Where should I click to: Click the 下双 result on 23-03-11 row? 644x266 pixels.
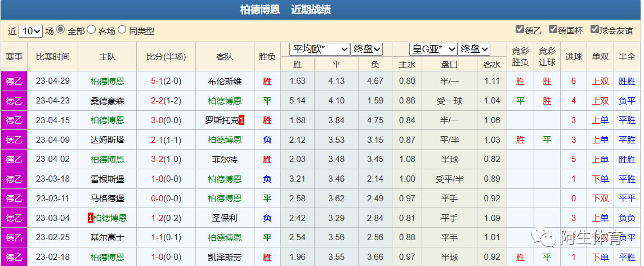click(x=600, y=199)
